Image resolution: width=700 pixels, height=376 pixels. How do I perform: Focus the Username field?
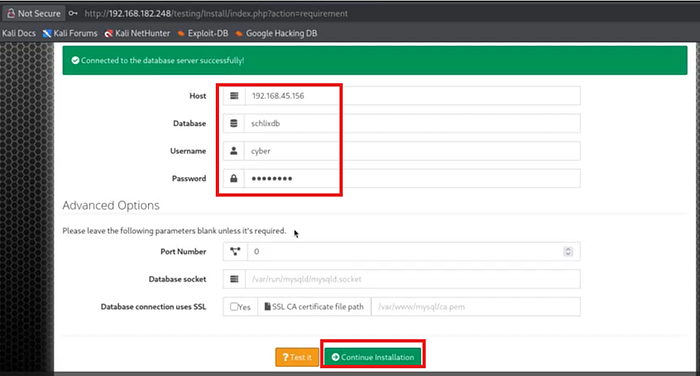tap(412, 151)
